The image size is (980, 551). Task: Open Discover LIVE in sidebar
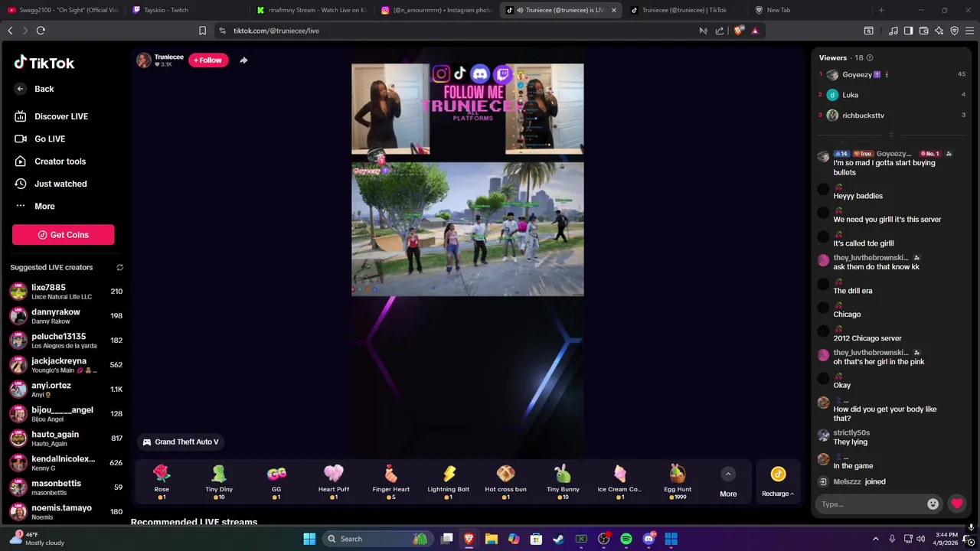coord(51,116)
